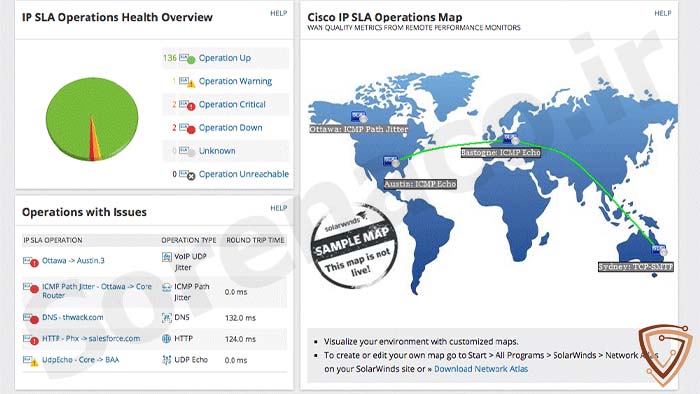Click the DNS operation type icon

pyautogui.click(x=167, y=318)
